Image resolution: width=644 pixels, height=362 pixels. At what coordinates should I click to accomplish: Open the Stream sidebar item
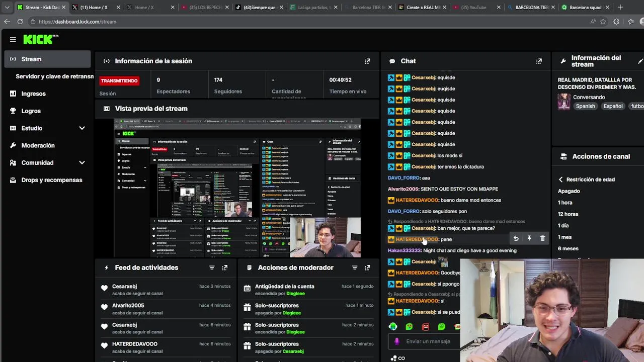48,59
